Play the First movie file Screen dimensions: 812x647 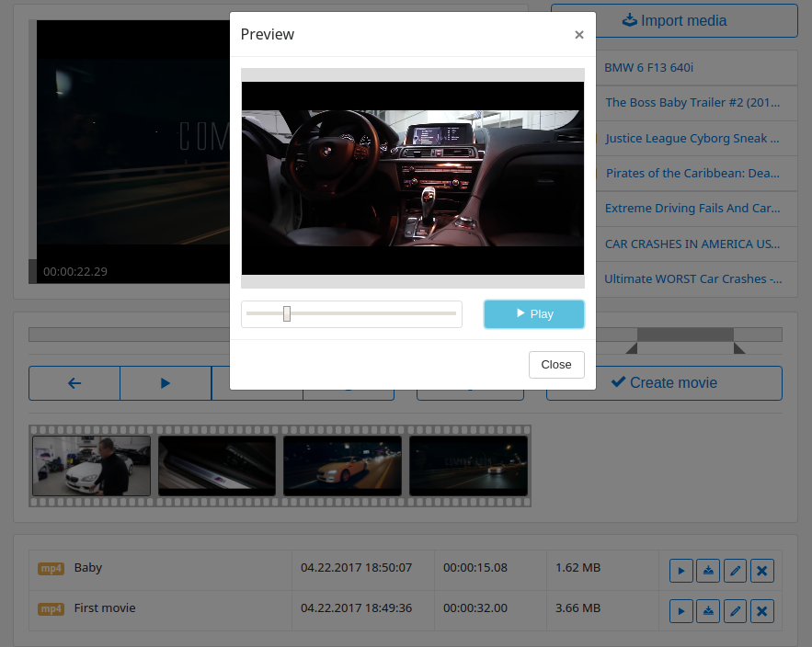tap(680, 610)
